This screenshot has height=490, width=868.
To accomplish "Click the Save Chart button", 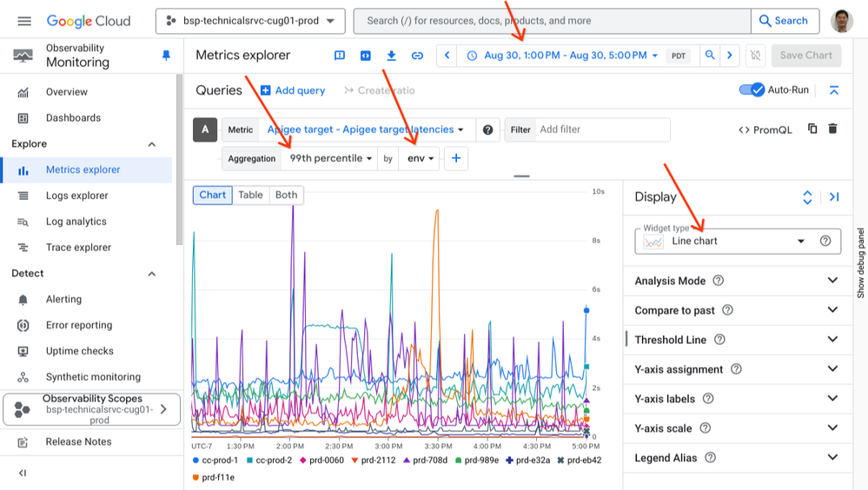I will pyautogui.click(x=806, y=56).
